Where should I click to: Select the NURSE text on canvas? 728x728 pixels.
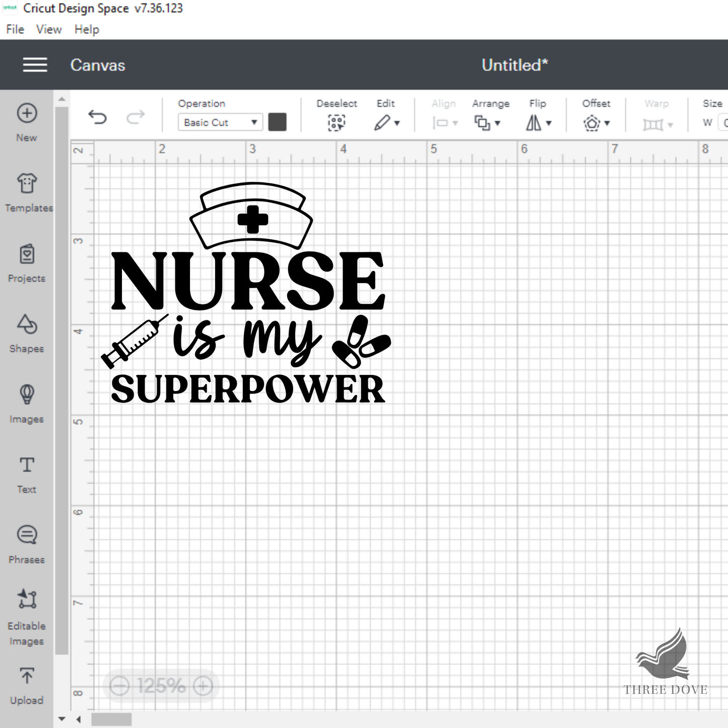click(x=248, y=280)
